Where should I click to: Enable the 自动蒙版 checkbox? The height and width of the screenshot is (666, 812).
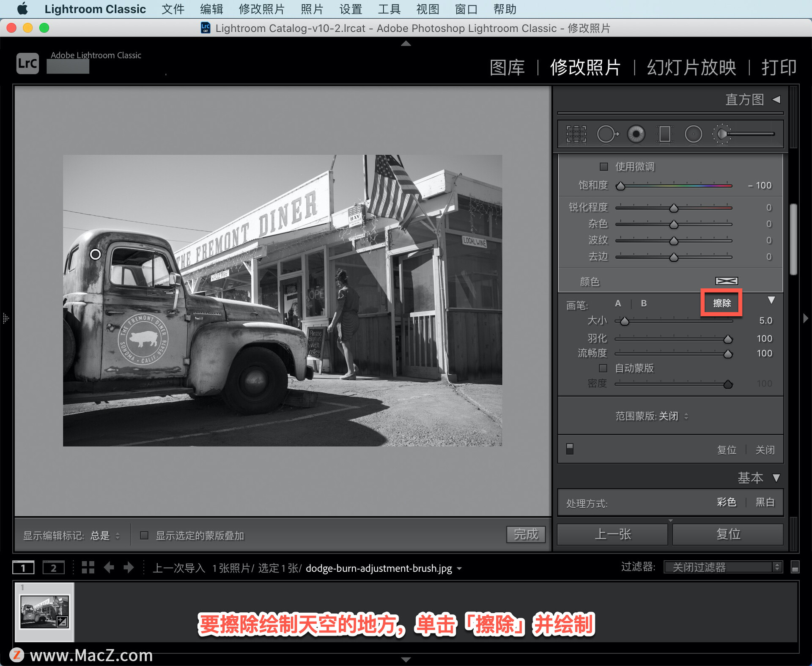[x=603, y=368]
